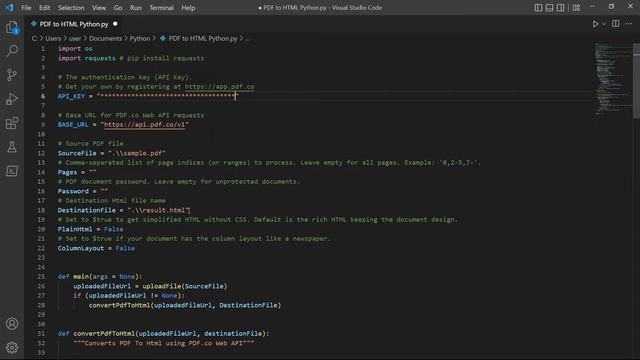Click the Password variable on line 16
This screenshot has width=640, height=360.
(x=73, y=191)
